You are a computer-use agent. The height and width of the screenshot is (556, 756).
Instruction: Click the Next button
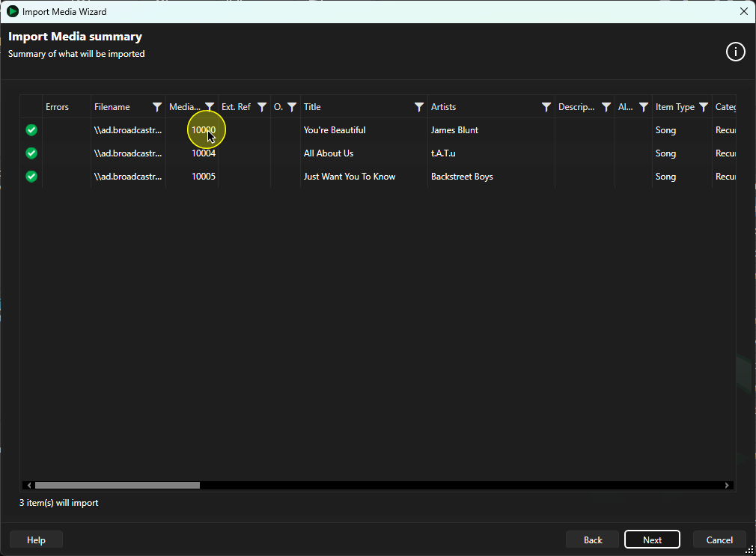(x=652, y=540)
